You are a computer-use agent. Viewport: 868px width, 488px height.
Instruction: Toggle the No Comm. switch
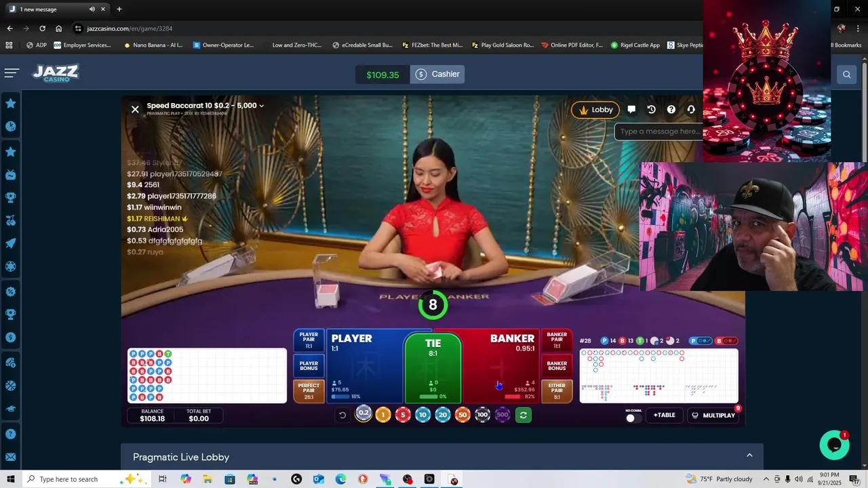[633, 418]
